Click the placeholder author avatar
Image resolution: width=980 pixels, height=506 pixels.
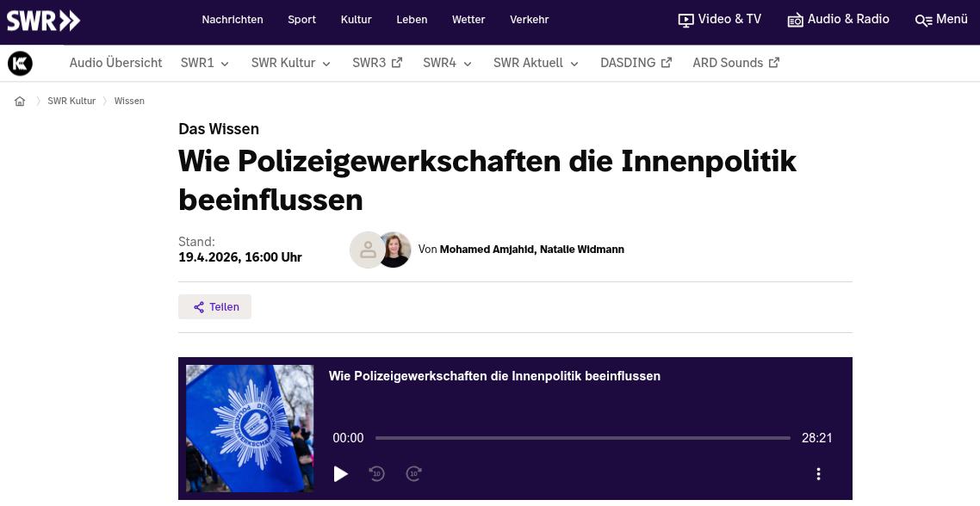click(366, 250)
